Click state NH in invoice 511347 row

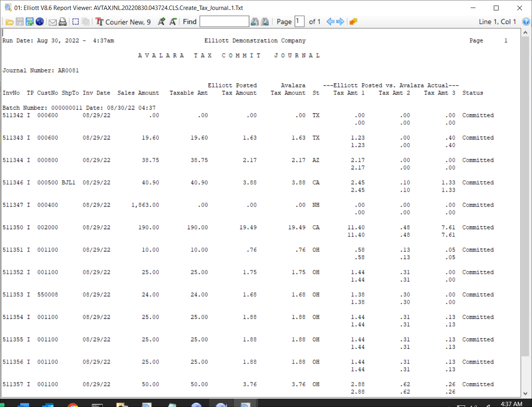coord(316,205)
